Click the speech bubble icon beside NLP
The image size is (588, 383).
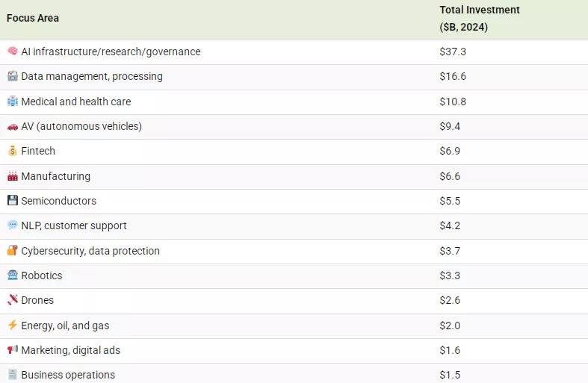tap(12, 225)
